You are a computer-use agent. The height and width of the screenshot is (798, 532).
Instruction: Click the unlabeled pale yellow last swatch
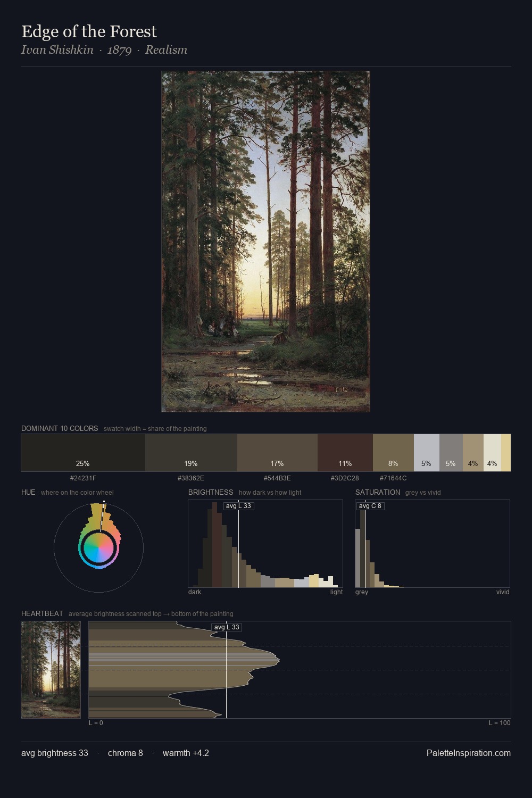tap(506, 453)
